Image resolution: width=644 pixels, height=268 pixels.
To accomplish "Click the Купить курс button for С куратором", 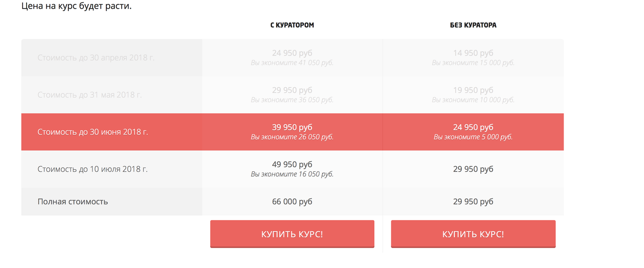I will [292, 234].
